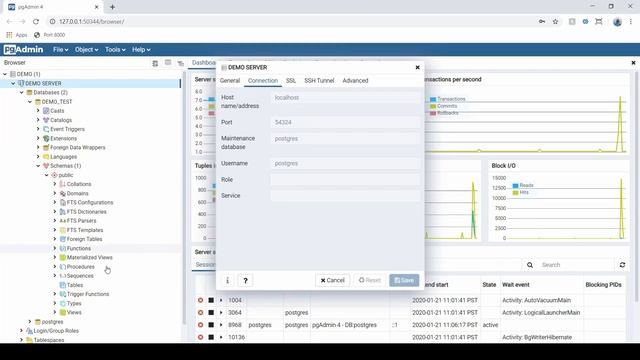Viewport: 640px width, 360px height.
Task: Click the DEMO SERVER elephant icon in tree
Action: pyautogui.click(x=21, y=83)
